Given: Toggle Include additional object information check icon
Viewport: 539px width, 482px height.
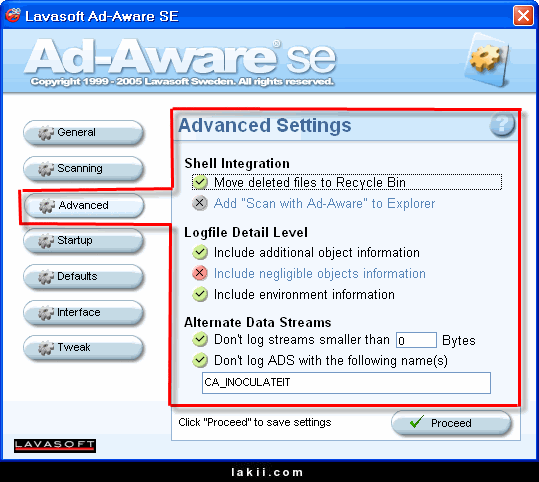Looking at the screenshot, I should pyautogui.click(x=200, y=252).
